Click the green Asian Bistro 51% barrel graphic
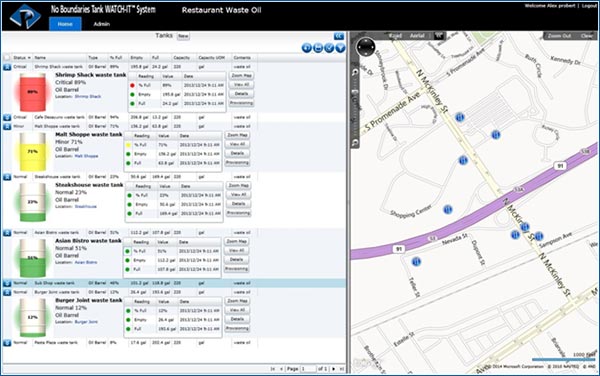This screenshot has width=600, height=376. pyautogui.click(x=33, y=258)
